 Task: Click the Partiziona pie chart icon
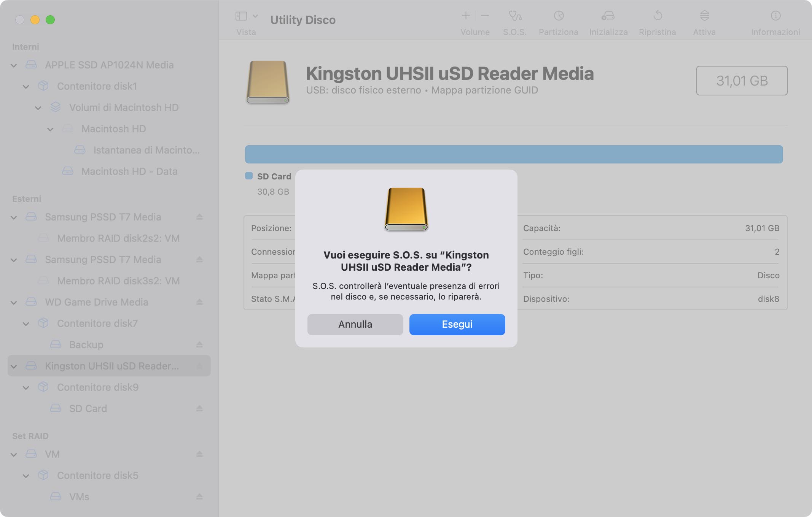pos(559,16)
